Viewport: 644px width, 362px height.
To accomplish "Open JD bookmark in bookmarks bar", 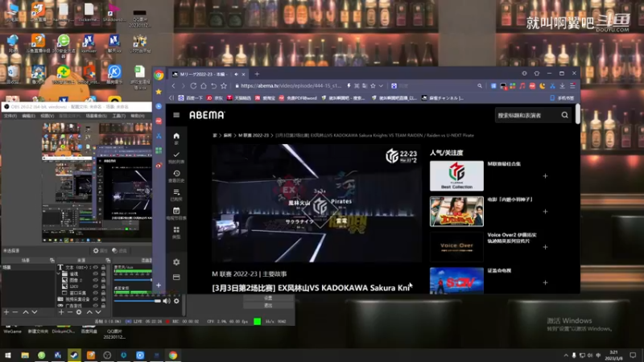I will 214,98.
